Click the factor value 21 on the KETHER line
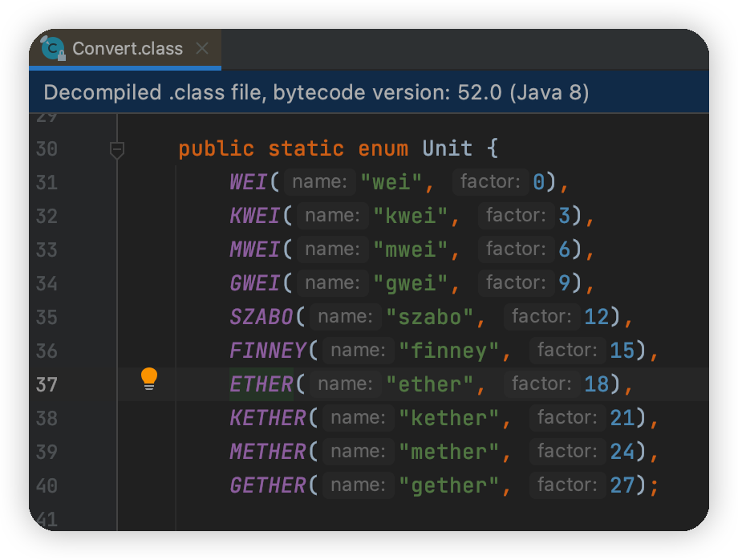This screenshot has width=738, height=560. pyautogui.click(x=622, y=418)
